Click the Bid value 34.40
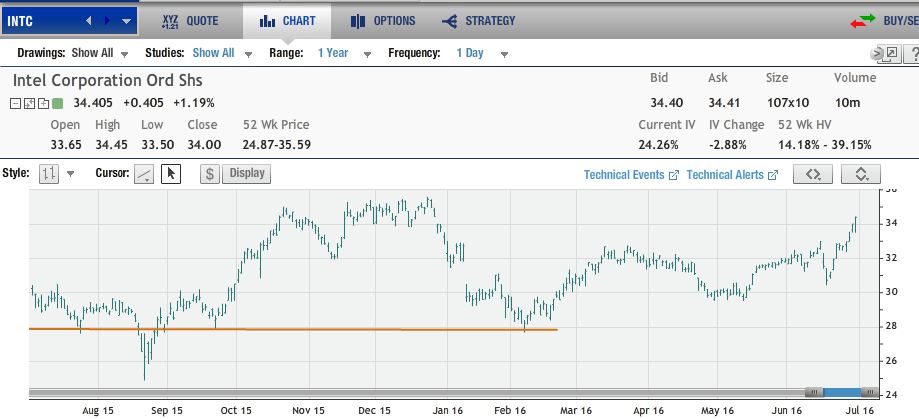919x419 pixels. [x=666, y=103]
